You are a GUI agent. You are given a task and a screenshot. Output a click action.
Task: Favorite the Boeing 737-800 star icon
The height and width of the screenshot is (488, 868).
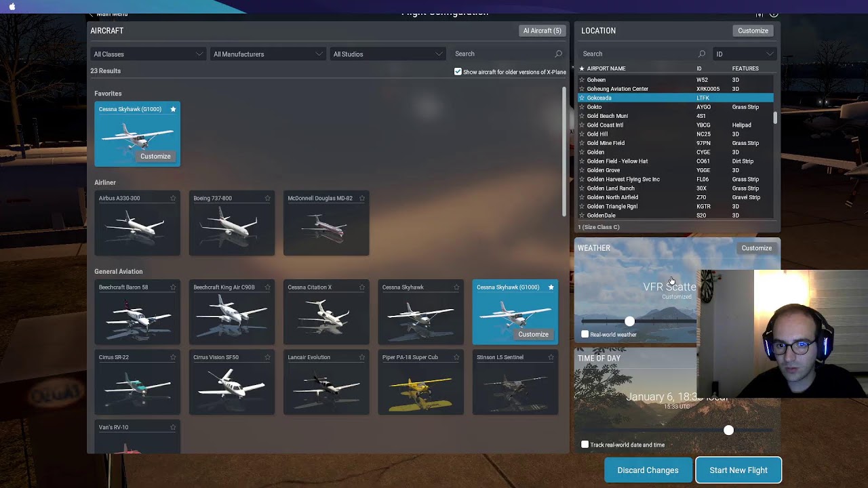tap(267, 199)
